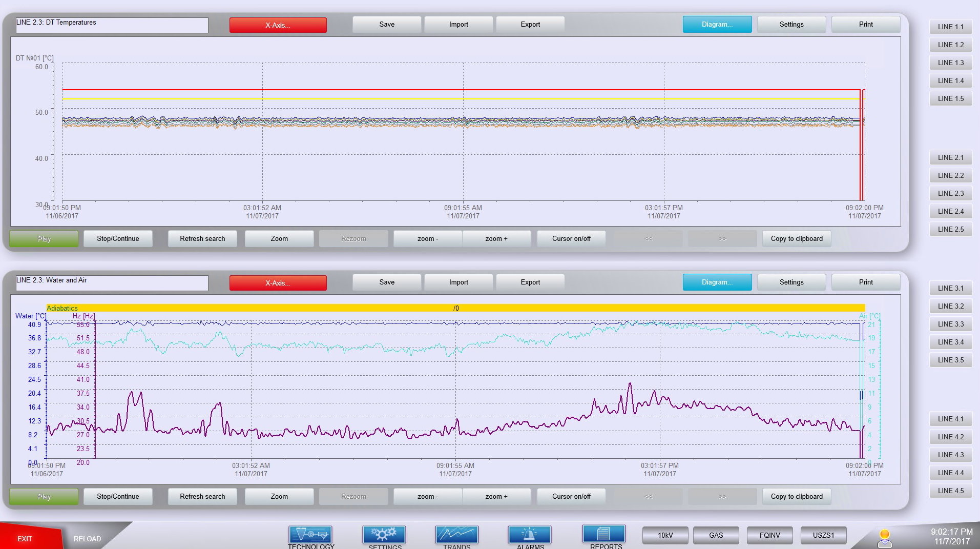Switch to LINE 3.2

tap(950, 307)
